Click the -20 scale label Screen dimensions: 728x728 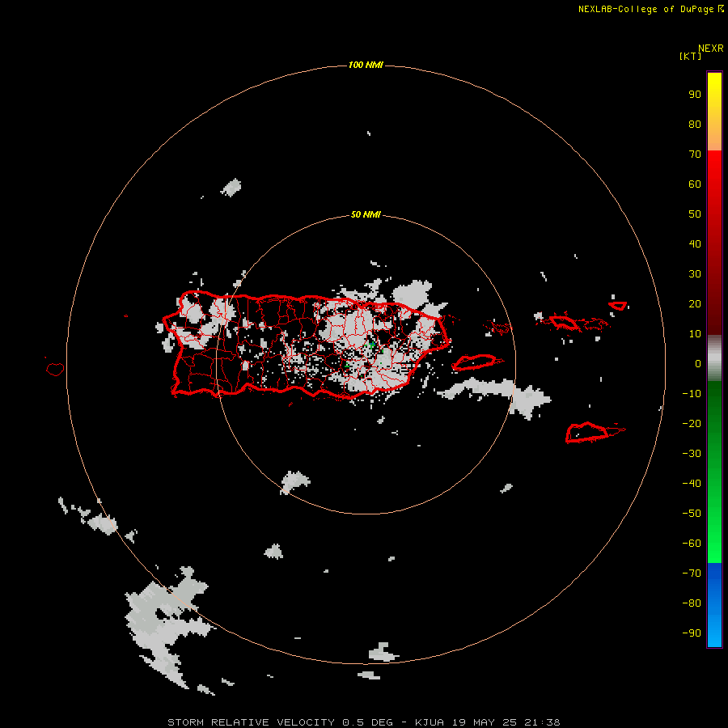point(692,424)
